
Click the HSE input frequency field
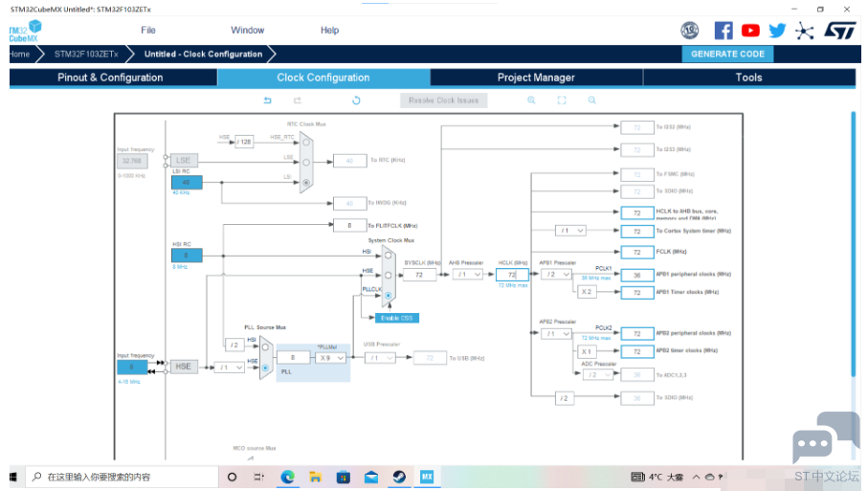[x=132, y=367]
